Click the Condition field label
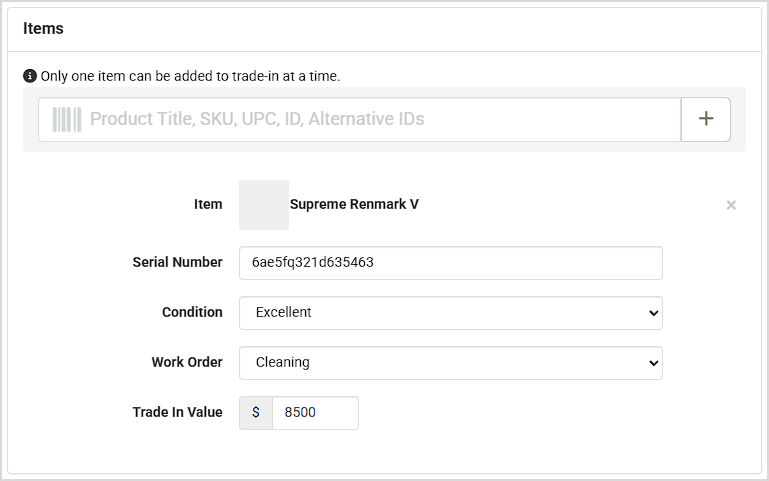This screenshot has height=481, width=769. point(192,312)
